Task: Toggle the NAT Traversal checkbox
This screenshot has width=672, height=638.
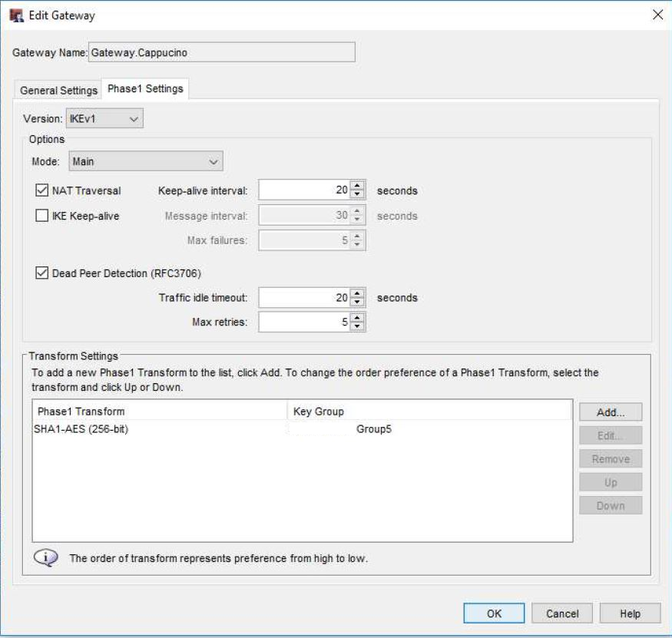Action: pos(41,190)
